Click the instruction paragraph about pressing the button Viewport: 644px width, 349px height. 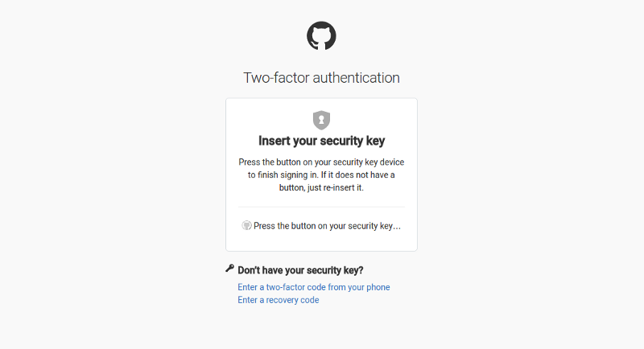tap(321, 174)
